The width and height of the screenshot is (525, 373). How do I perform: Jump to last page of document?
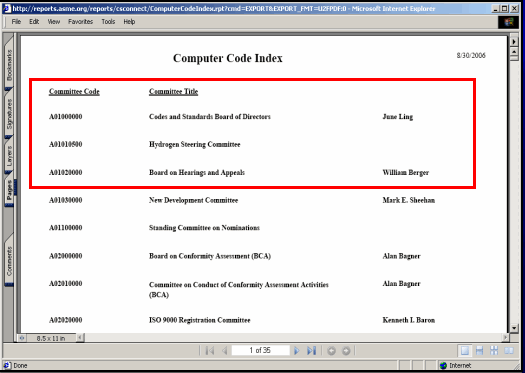point(311,351)
